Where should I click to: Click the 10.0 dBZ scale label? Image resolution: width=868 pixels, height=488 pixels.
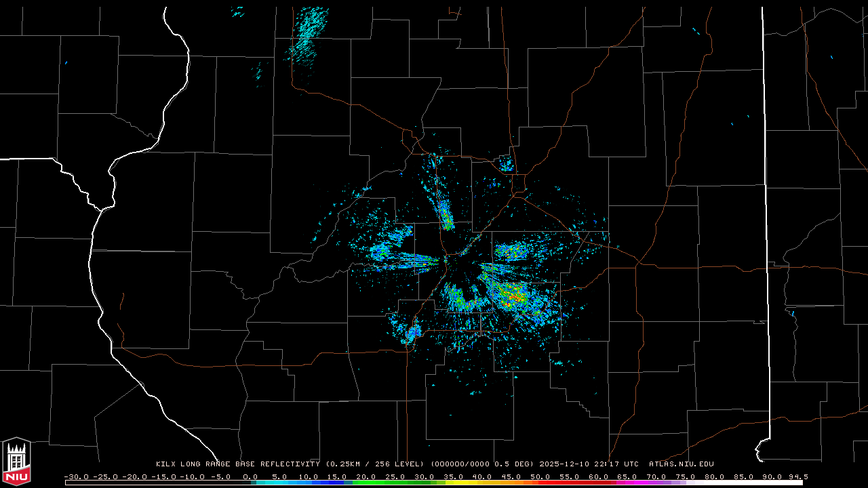tap(308, 476)
